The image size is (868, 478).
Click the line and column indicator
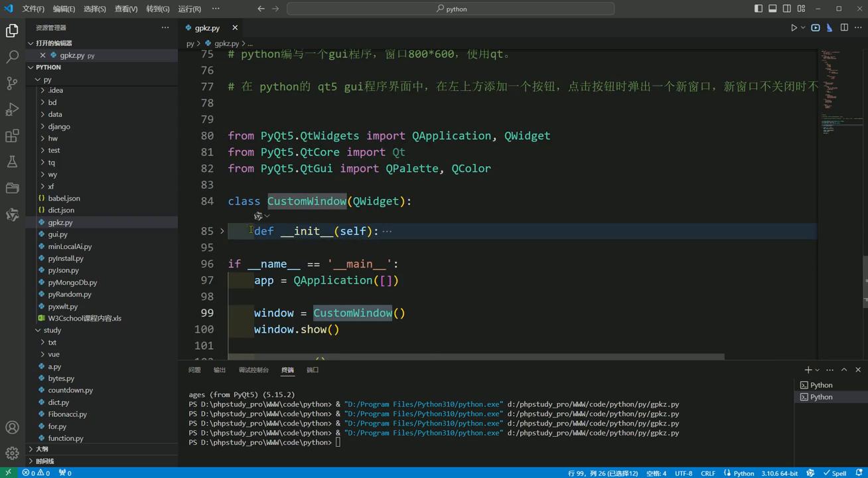tap(603, 473)
